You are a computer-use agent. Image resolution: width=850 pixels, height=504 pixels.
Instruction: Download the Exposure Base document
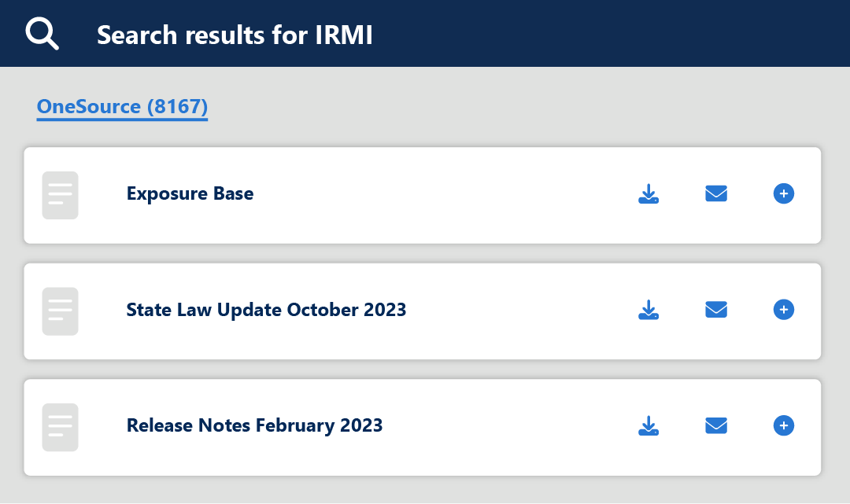(x=648, y=194)
